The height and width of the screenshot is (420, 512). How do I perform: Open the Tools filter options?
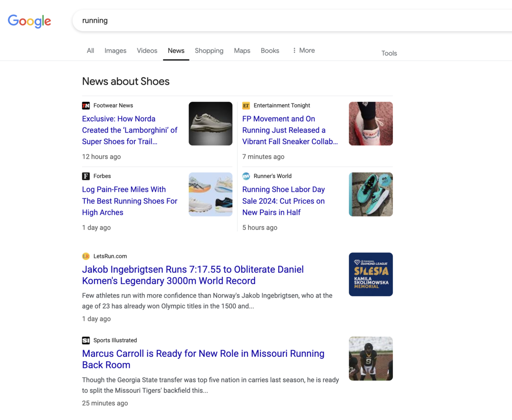(389, 53)
